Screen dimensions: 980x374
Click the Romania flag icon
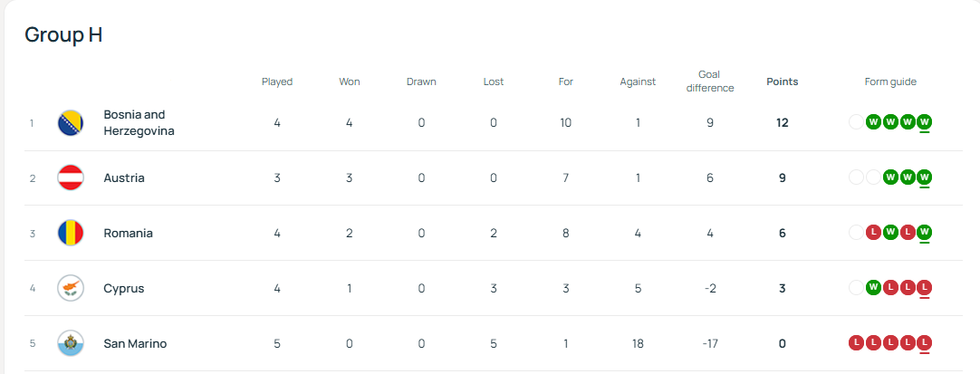[x=71, y=234]
